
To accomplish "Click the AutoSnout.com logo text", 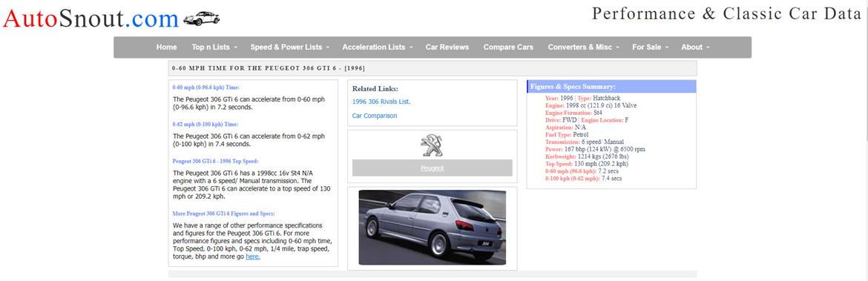I will point(91,19).
